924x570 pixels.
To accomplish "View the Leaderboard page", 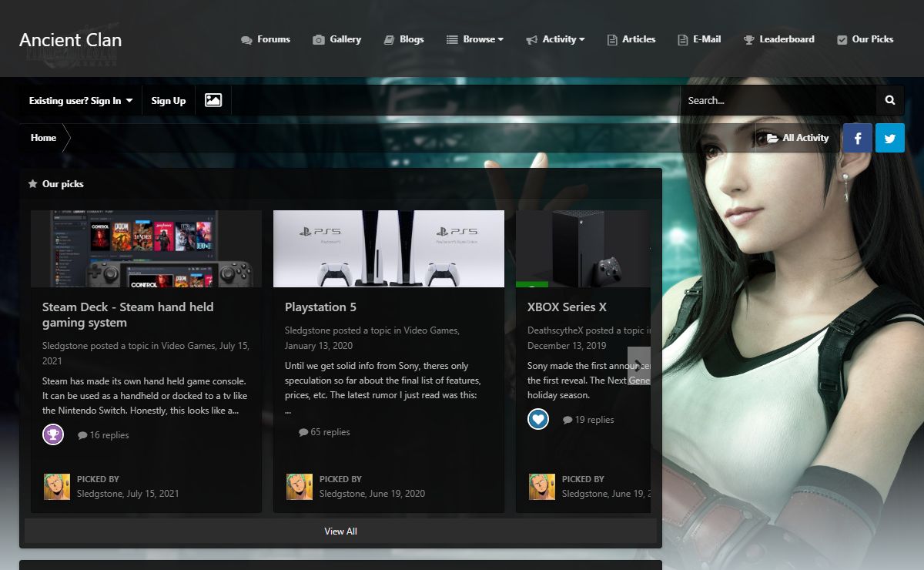I will 779,39.
